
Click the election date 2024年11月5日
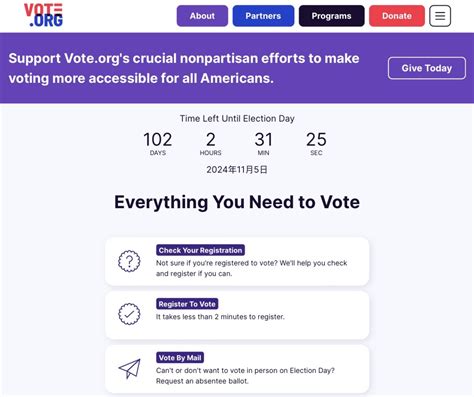pos(237,170)
